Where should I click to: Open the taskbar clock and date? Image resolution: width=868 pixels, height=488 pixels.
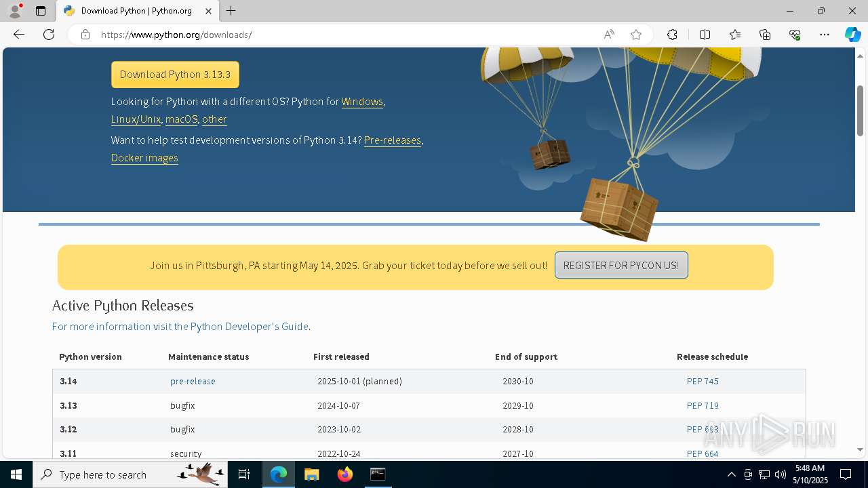point(810,474)
